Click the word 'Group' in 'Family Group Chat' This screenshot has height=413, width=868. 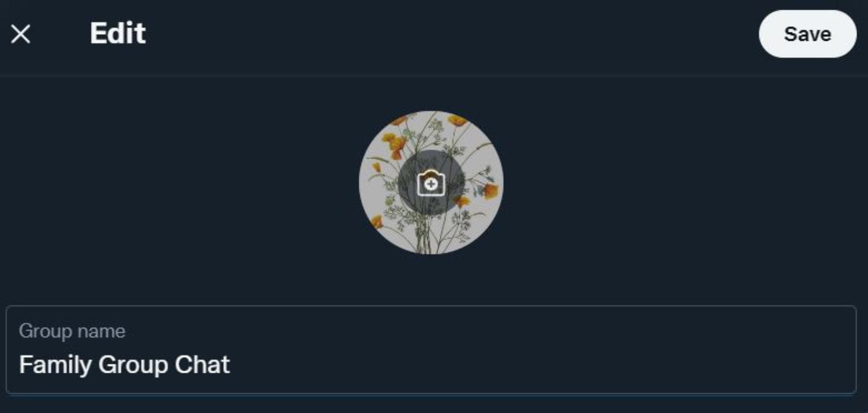click(133, 365)
